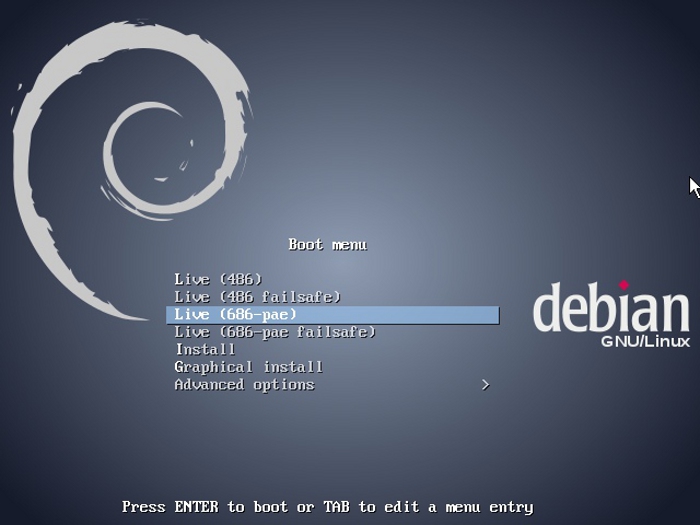Click the word ENTER in bottom hint
Screen dimensions: 700x525
[x=196, y=507]
